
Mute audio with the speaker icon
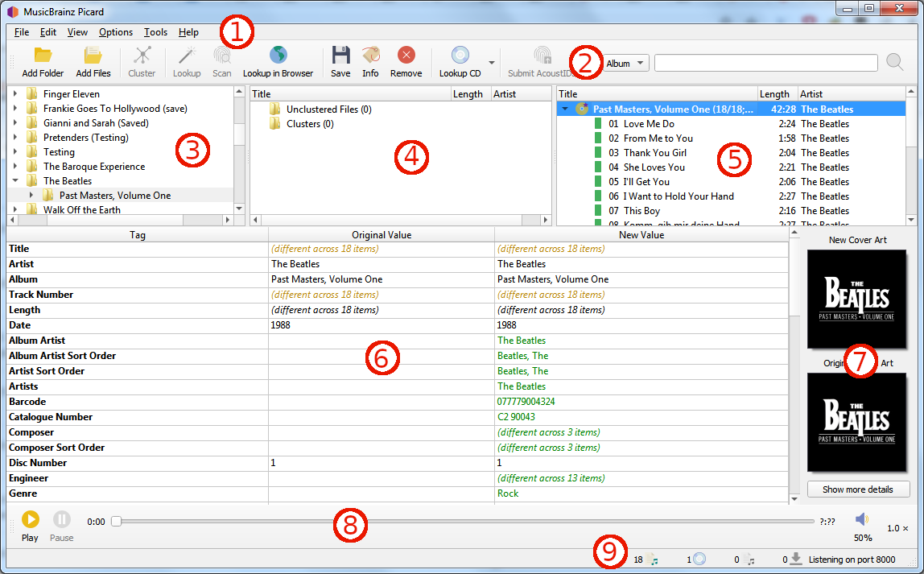click(x=862, y=519)
